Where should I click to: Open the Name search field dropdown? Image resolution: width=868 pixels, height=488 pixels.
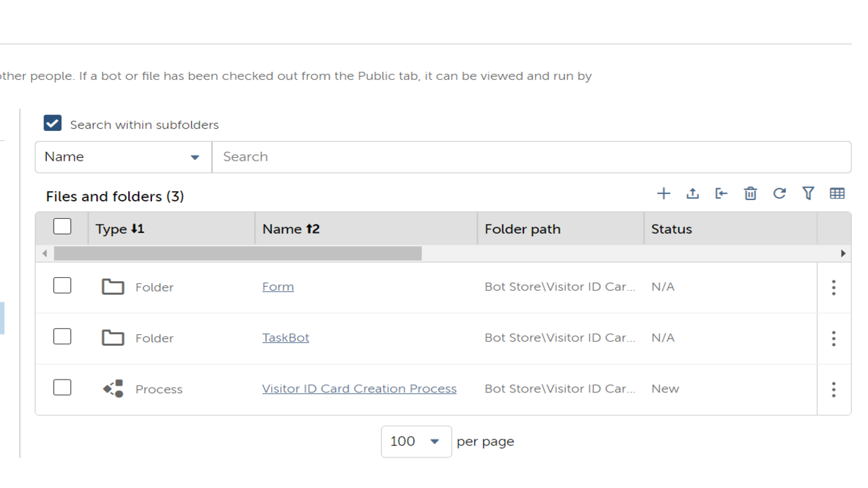tap(123, 157)
